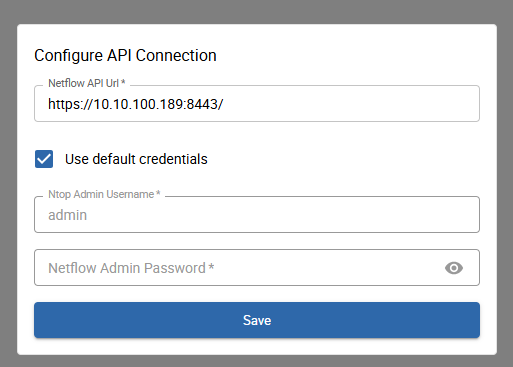Click the "Use default credentials" label text
The height and width of the screenshot is (367, 513).
[136, 159]
